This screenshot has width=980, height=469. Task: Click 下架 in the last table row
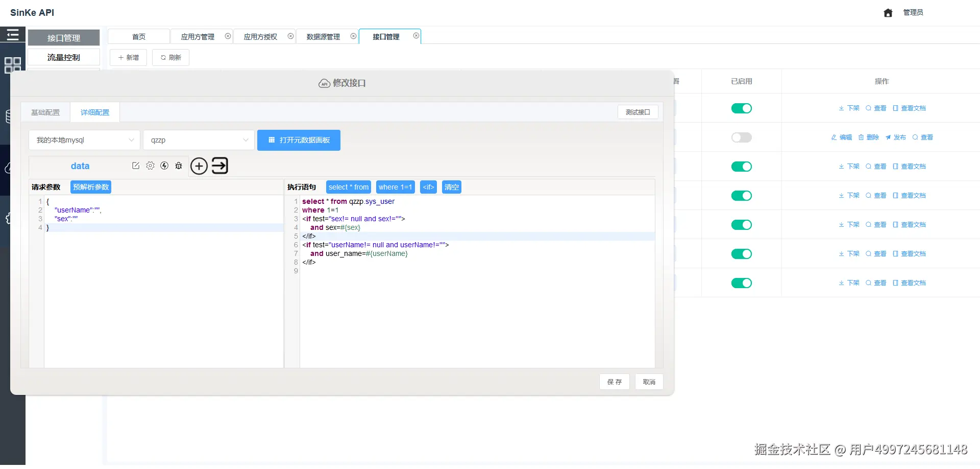point(849,283)
